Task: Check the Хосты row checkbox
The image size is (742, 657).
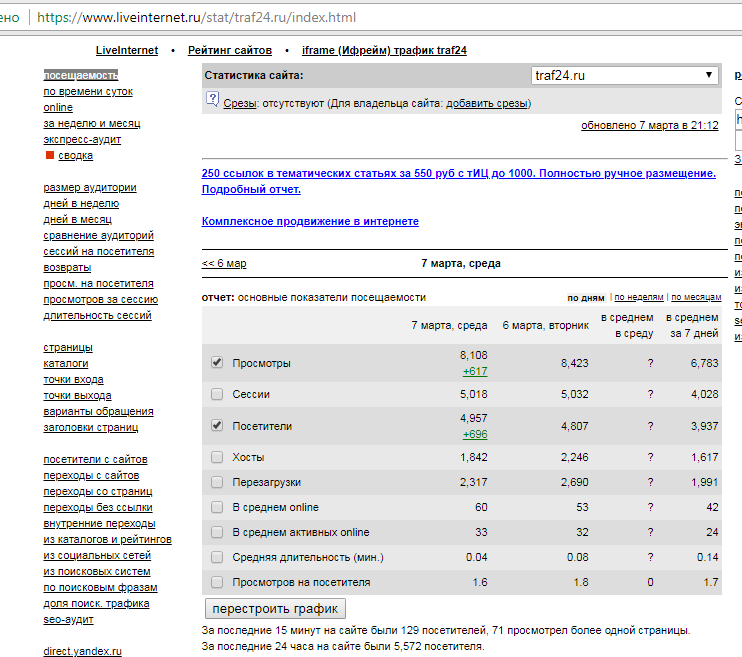Action: [x=217, y=457]
